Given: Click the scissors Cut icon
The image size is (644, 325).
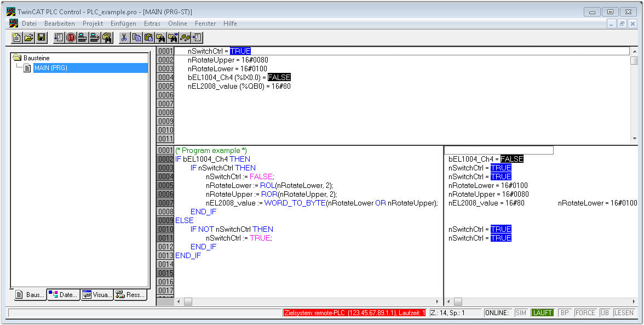Looking at the screenshot, I should (x=124, y=37).
